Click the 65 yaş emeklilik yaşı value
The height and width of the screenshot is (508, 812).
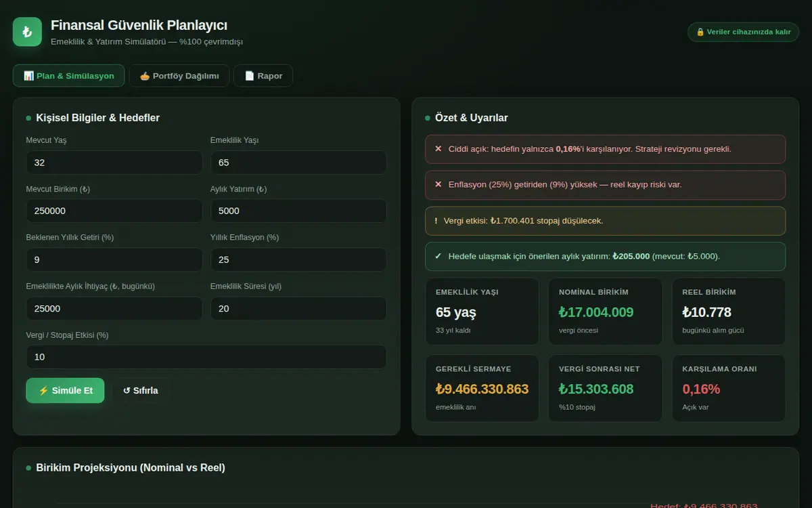(456, 312)
